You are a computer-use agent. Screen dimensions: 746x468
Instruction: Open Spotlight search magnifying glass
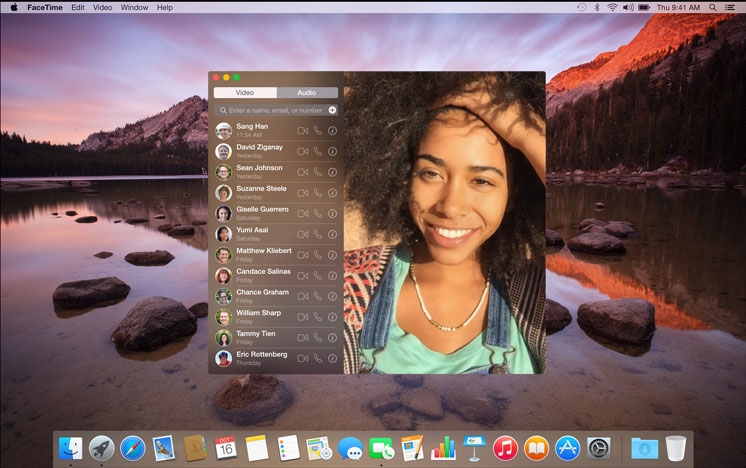coord(713,7)
